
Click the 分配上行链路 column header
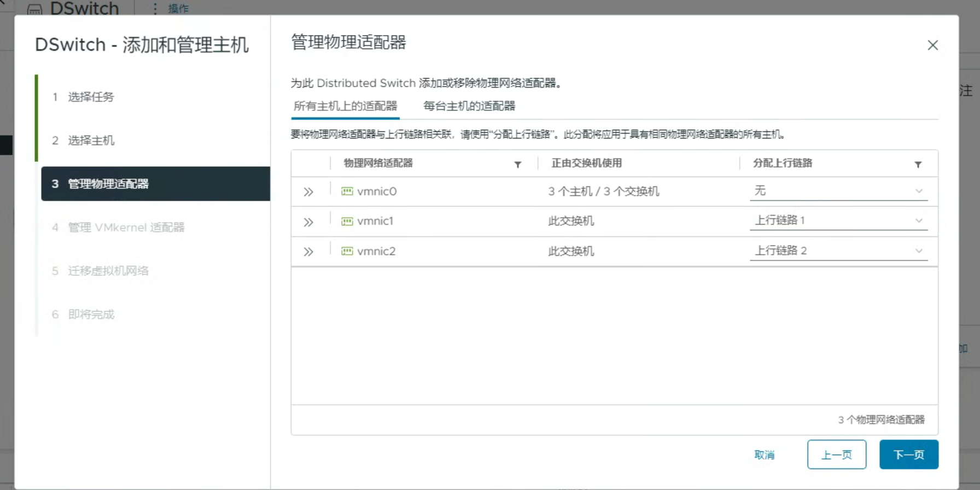783,163
